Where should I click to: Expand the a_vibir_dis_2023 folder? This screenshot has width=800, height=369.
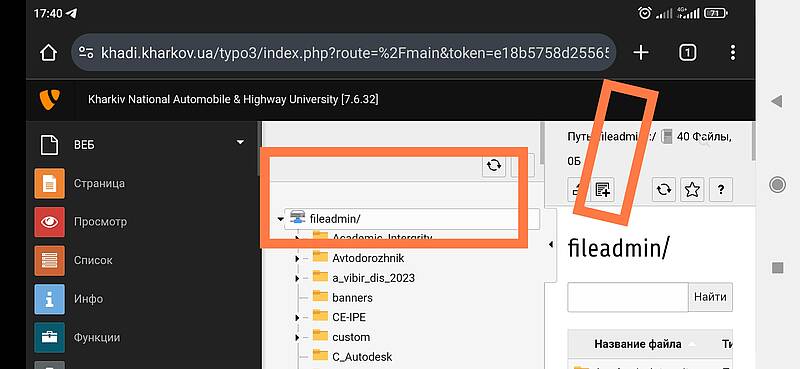[297, 279]
